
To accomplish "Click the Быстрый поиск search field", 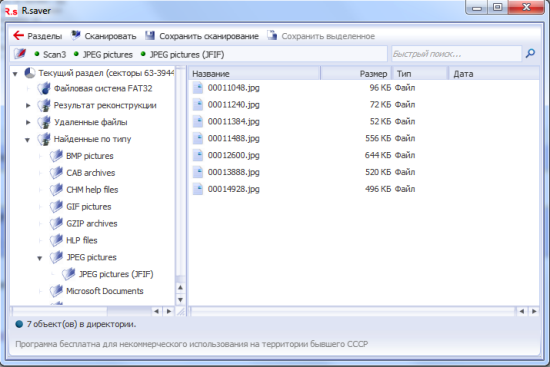I will pos(456,54).
